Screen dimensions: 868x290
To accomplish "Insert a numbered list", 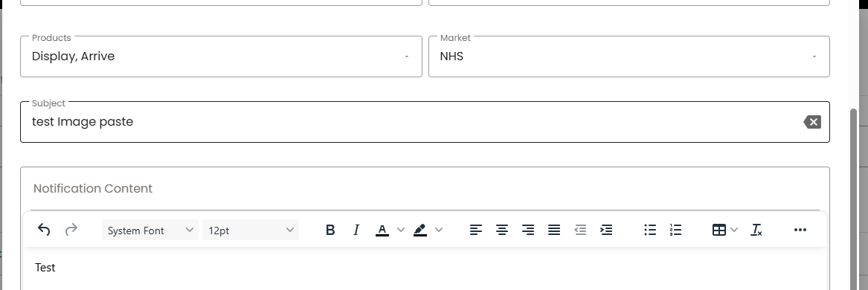I will coord(676,230).
